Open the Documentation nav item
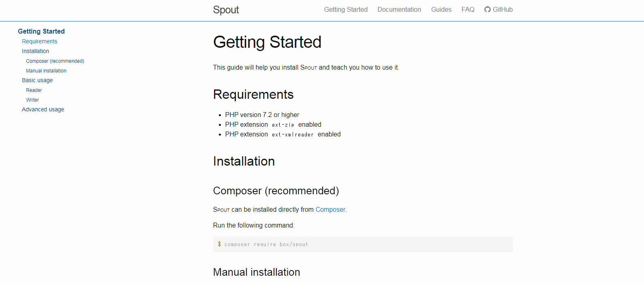Screen dimensions: 644x283 pyautogui.click(x=399, y=9)
